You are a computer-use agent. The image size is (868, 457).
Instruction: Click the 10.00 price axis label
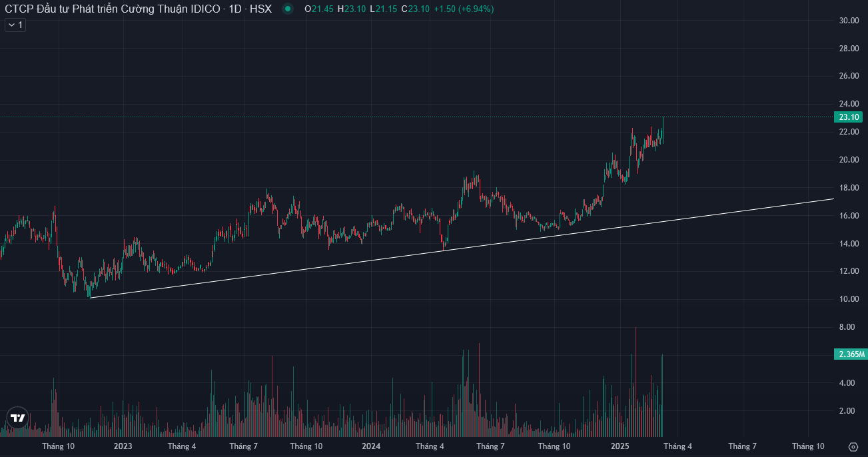click(x=849, y=299)
